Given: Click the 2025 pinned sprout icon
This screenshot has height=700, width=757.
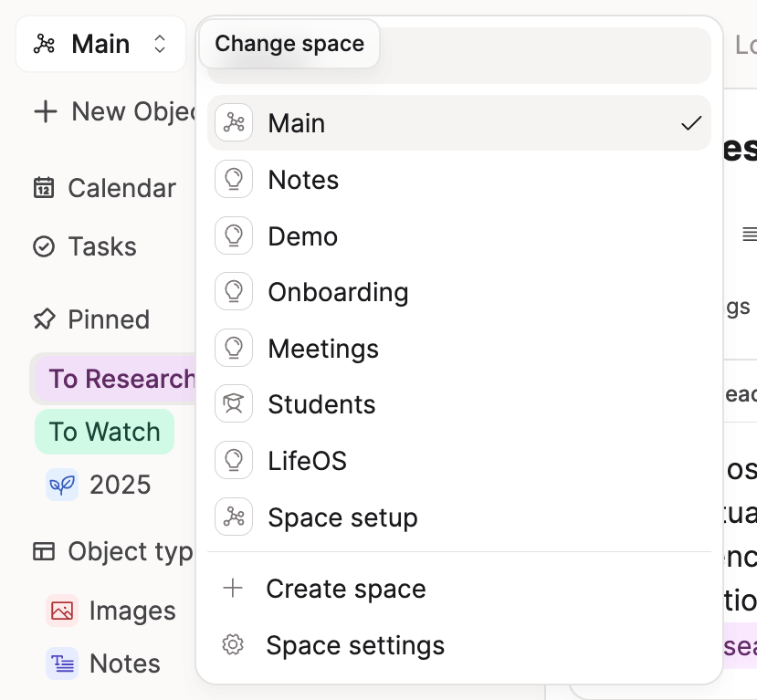Looking at the screenshot, I should click(x=62, y=485).
